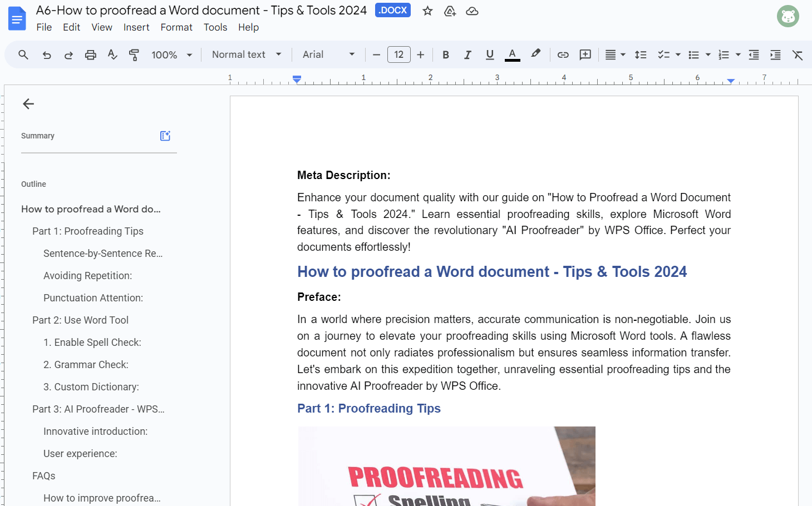Close the document outline with back arrow
Viewport: 812px width, 506px height.
point(28,104)
